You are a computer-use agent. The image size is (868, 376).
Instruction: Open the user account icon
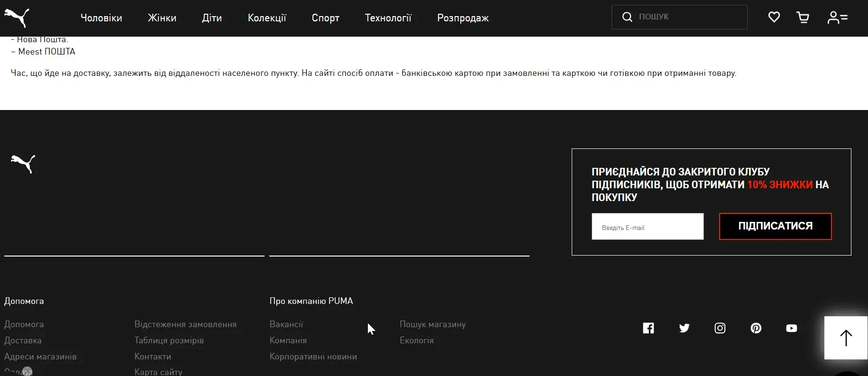coord(837,18)
